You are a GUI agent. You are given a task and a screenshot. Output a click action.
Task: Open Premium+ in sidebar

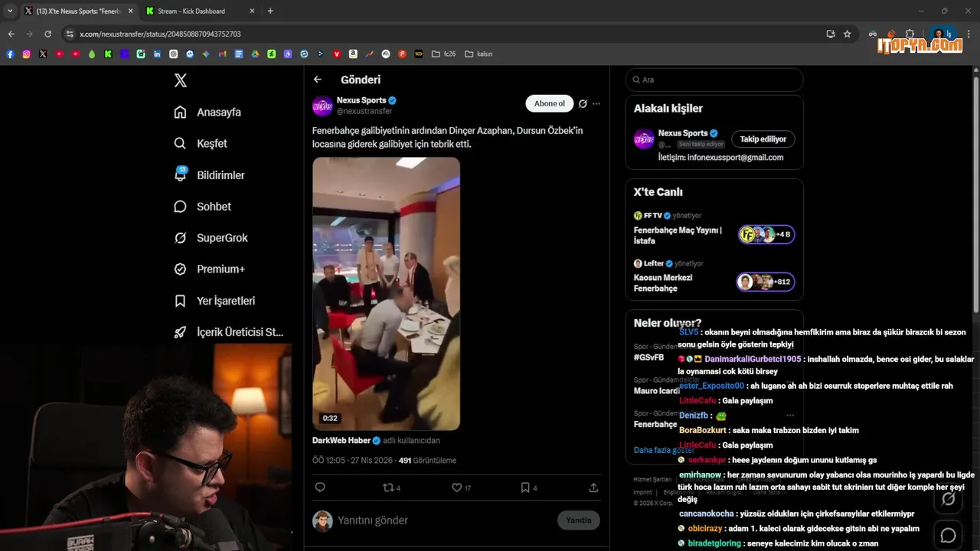pyautogui.click(x=209, y=269)
